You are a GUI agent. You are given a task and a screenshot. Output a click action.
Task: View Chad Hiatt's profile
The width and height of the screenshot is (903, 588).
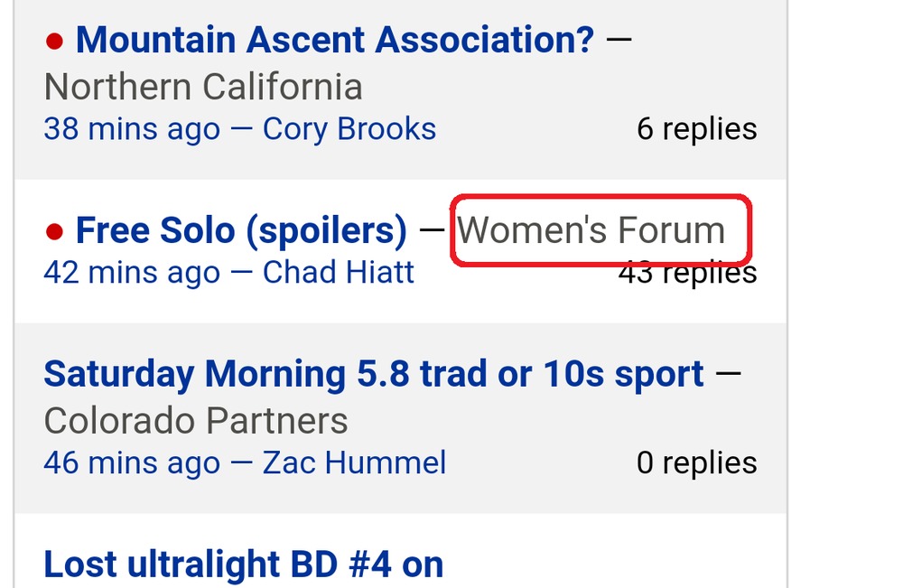pyautogui.click(x=339, y=272)
